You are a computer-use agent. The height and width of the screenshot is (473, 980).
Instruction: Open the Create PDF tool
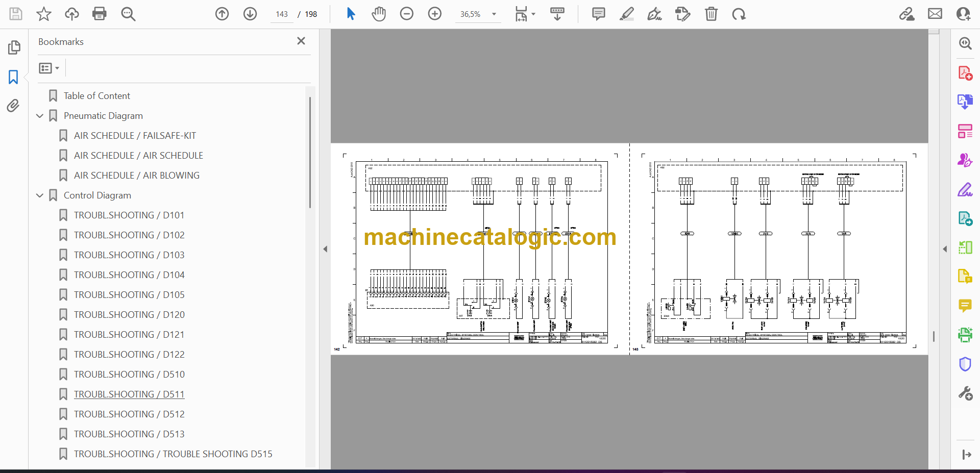tap(965, 73)
